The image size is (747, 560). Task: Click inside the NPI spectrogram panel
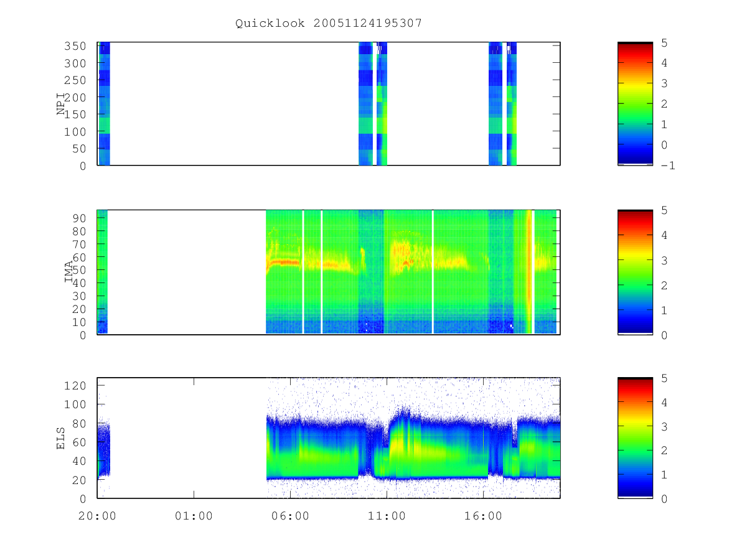(329, 103)
